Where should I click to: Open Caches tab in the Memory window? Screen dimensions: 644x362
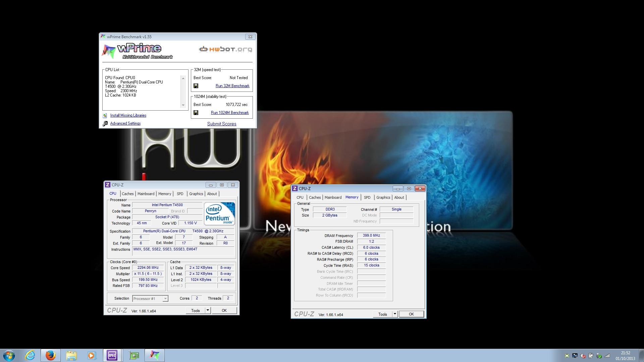click(x=315, y=197)
